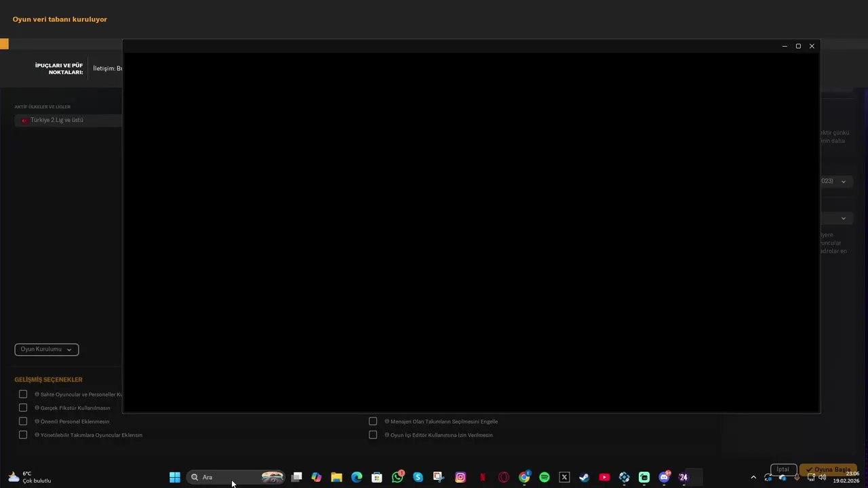Screen dimensions: 868x488
Task: Launch Copilot from the taskbar
Action: pos(317,477)
